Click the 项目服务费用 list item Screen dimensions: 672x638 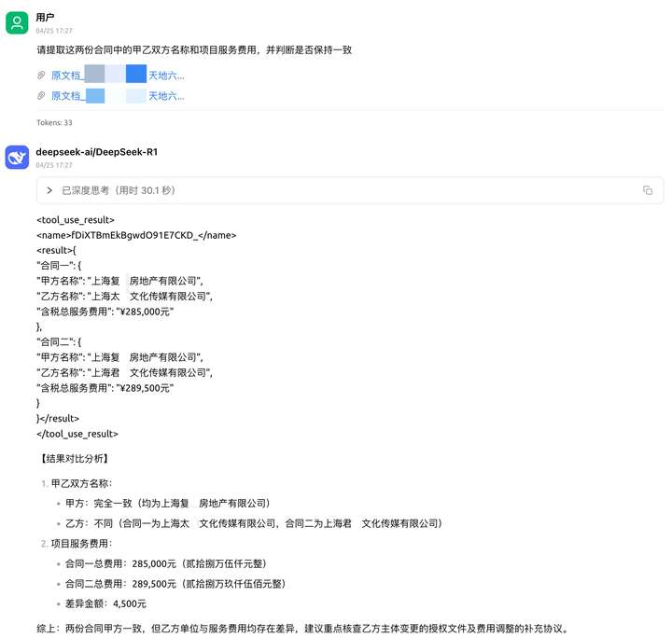(x=81, y=544)
